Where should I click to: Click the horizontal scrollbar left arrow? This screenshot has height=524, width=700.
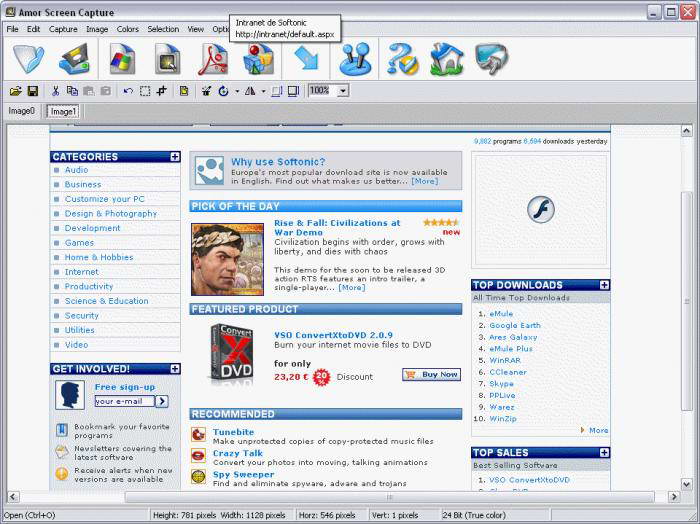(x=13, y=496)
